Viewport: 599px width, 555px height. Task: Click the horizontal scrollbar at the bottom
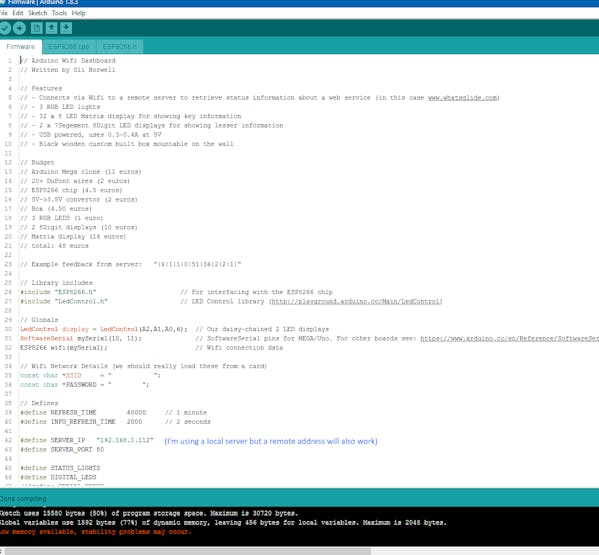click(x=187, y=551)
